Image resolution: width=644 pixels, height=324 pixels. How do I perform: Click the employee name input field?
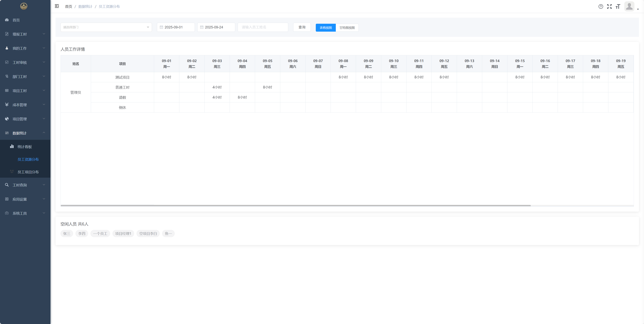(x=263, y=27)
